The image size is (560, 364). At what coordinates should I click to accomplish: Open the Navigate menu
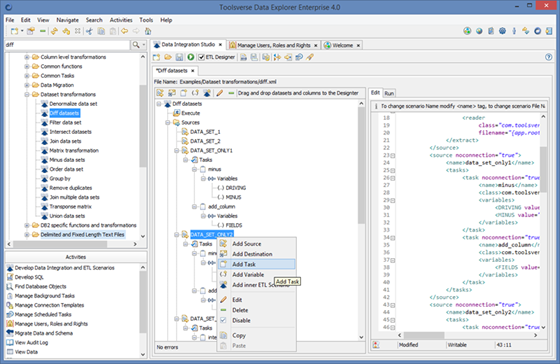point(68,20)
